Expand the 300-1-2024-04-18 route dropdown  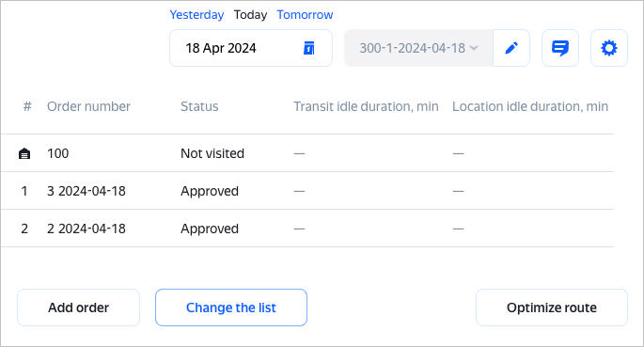418,48
